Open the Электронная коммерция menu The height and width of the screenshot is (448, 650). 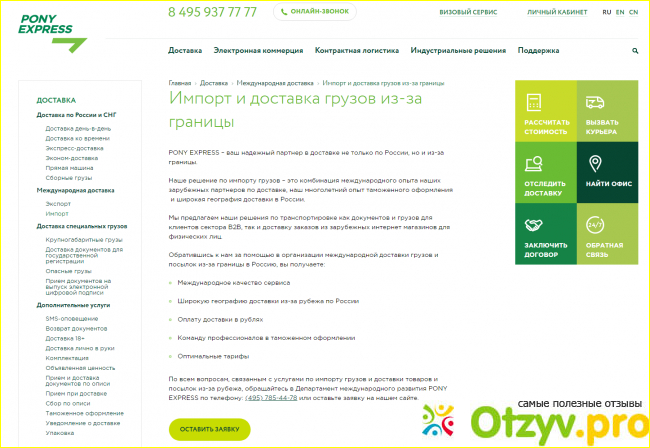258,50
